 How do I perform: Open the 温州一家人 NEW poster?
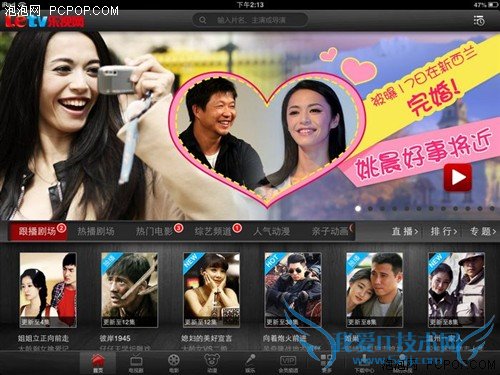(x=456, y=290)
